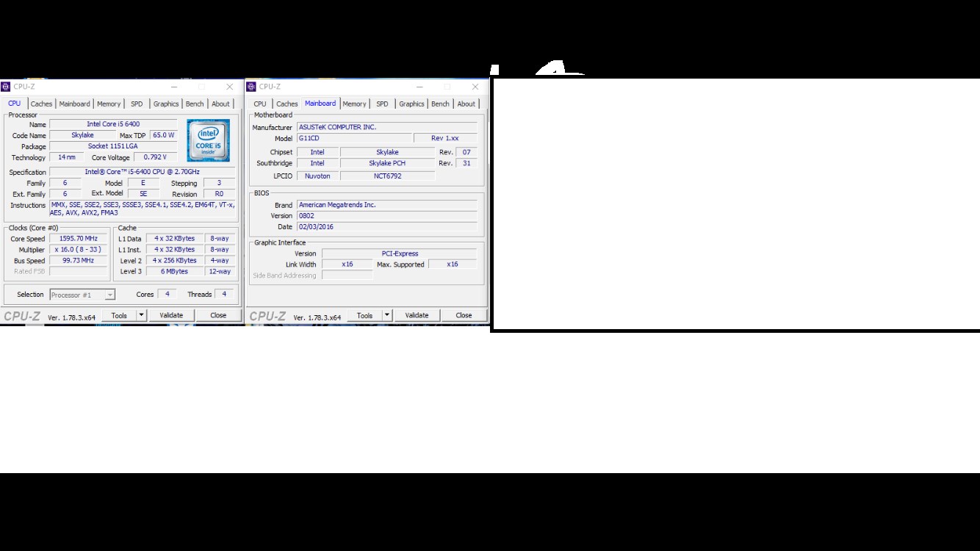The height and width of the screenshot is (551, 980).
Task: Click the LPCIO vendor value "Nuvoton"
Action: tap(317, 176)
